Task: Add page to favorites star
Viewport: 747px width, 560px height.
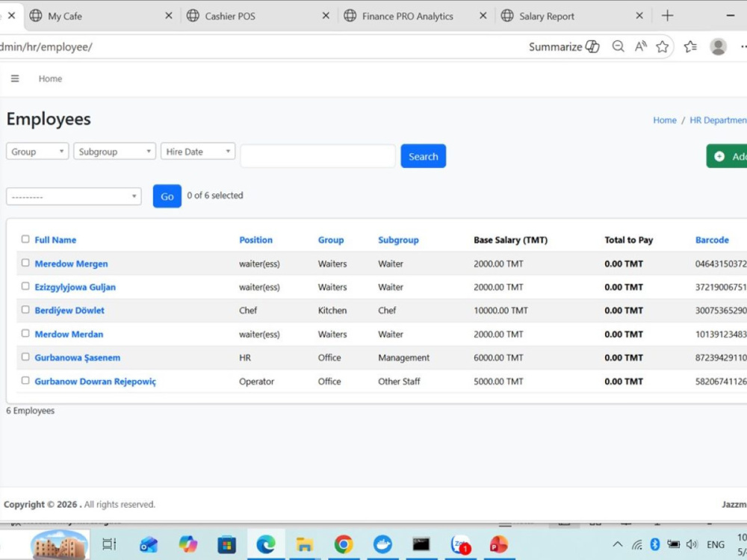Action: (662, 46)
